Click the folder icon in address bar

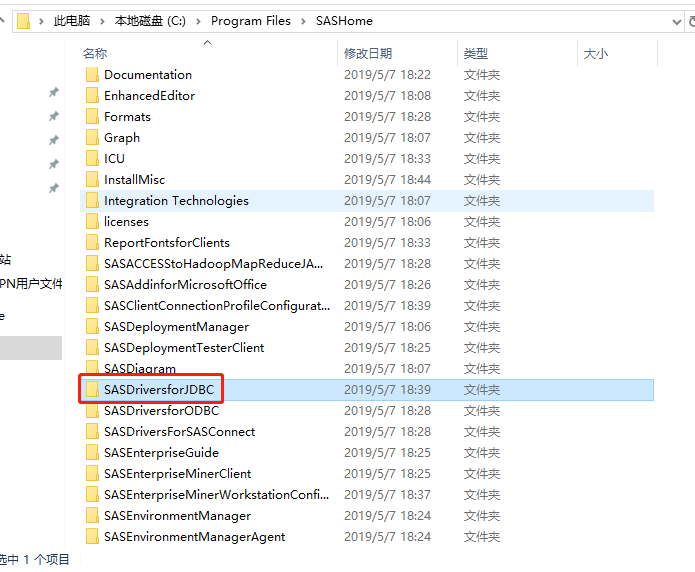[23, 21]
